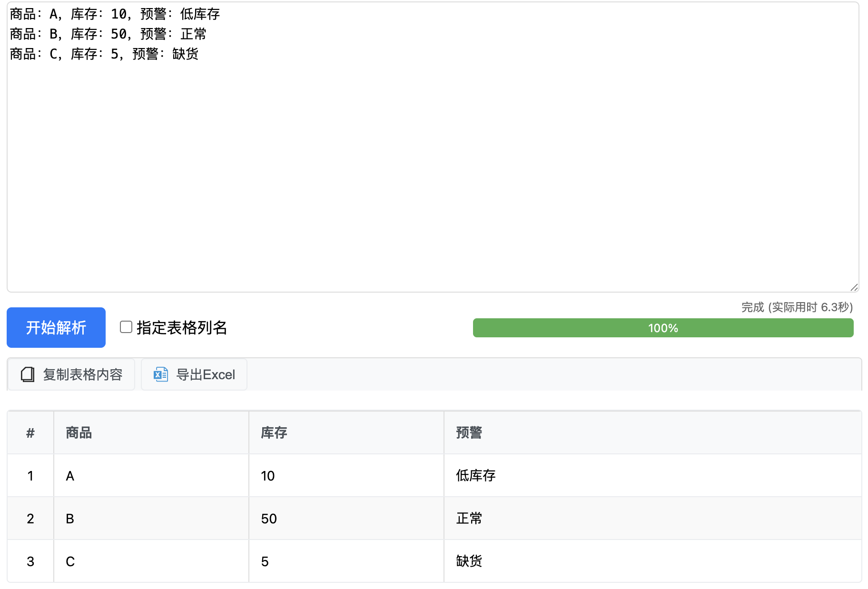Click the input line about 商品 C

[104, 54]
